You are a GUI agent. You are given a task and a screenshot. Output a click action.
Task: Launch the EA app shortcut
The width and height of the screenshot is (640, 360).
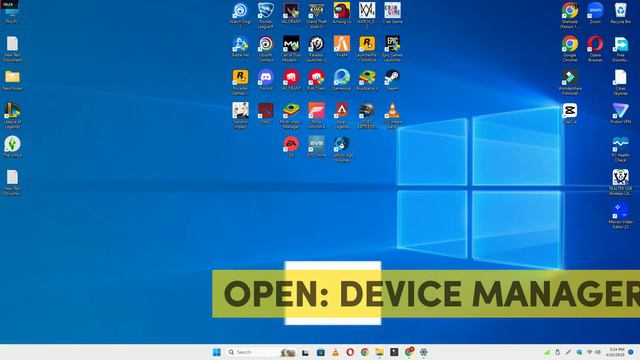291,147
